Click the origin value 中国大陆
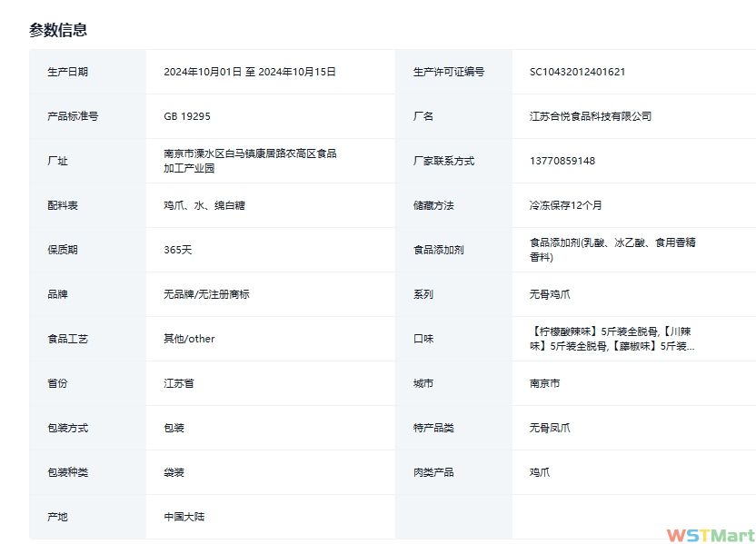Screen dimensions: 756x544 click(184, 517)
